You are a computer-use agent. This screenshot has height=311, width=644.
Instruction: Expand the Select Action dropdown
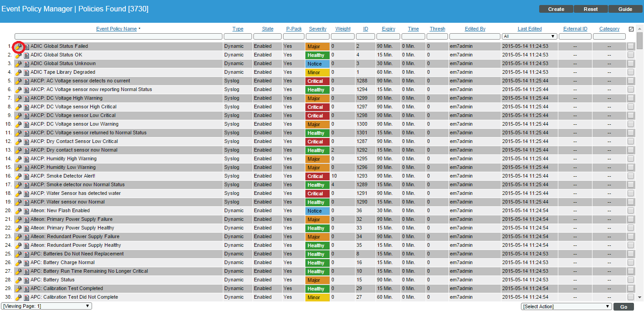click(x=566, y=306)
